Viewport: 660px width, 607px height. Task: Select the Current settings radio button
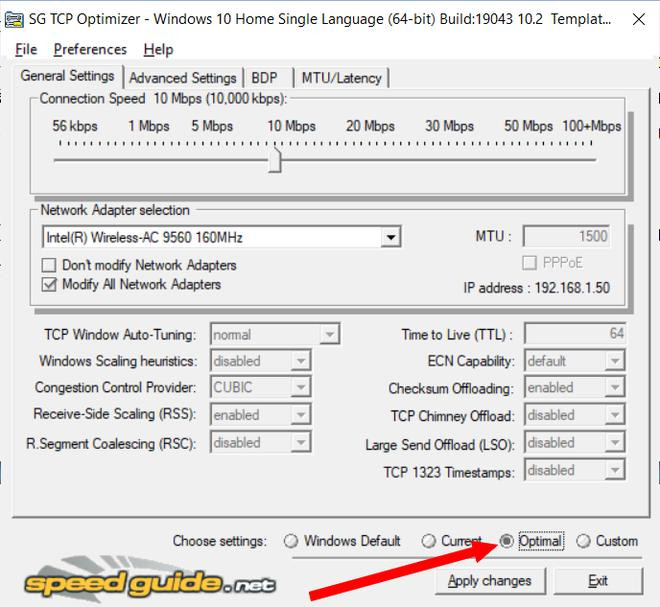[429, 541]
